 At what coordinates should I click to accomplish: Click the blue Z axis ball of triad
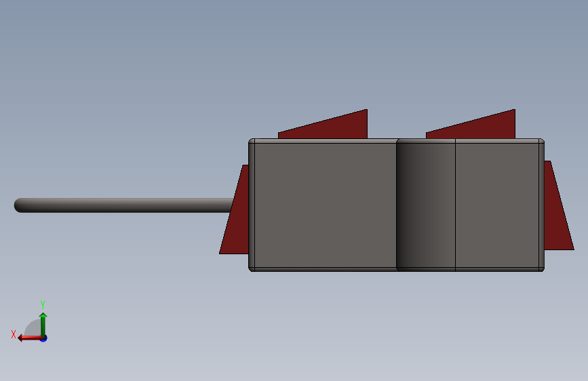point(44,338)
